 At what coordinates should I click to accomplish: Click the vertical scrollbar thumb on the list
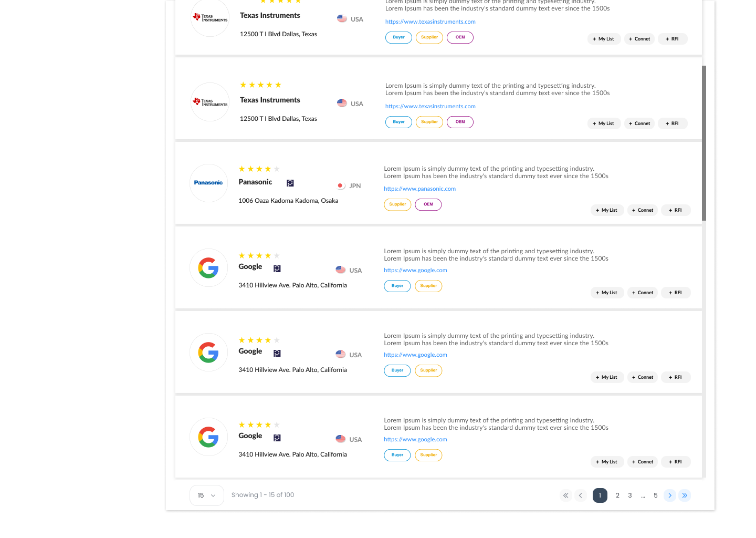(704, 143)
